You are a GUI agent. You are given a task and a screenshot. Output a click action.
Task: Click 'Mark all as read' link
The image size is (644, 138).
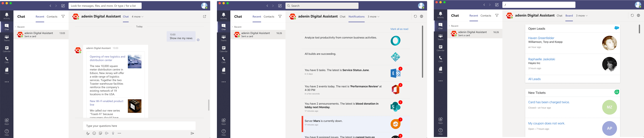click(x=399, y=29)
